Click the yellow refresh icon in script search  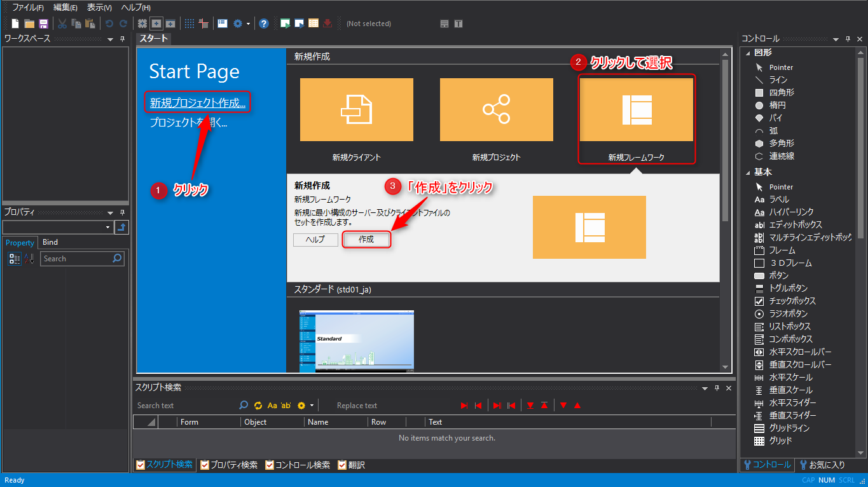point(258,406)
